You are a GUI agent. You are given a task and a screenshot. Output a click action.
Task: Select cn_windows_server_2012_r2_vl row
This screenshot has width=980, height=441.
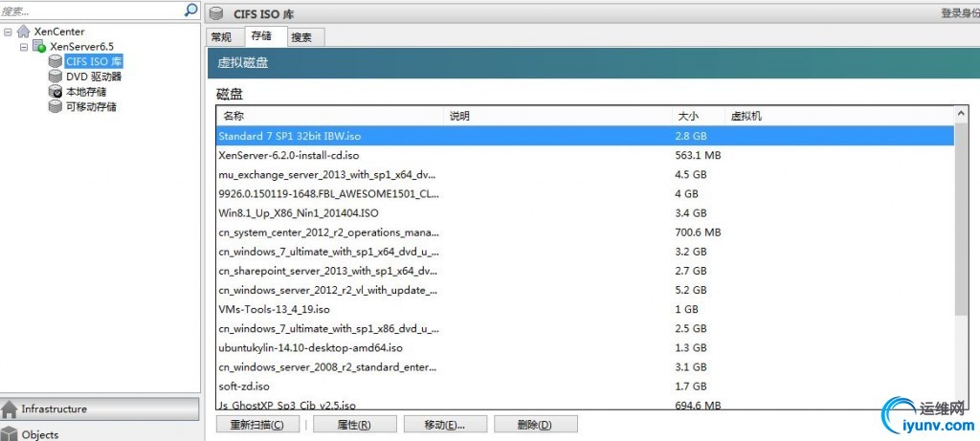pyautogui.click(x=585, y=290)
